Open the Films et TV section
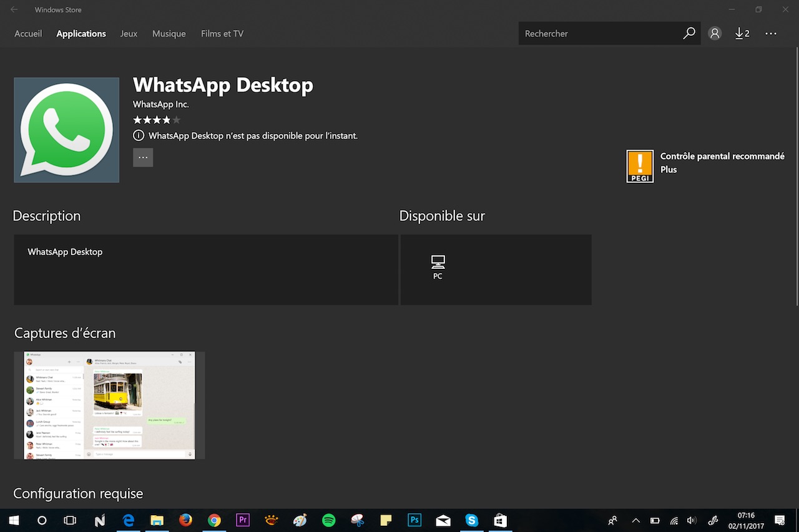The image size is (799, 532). tap(222, 33)
